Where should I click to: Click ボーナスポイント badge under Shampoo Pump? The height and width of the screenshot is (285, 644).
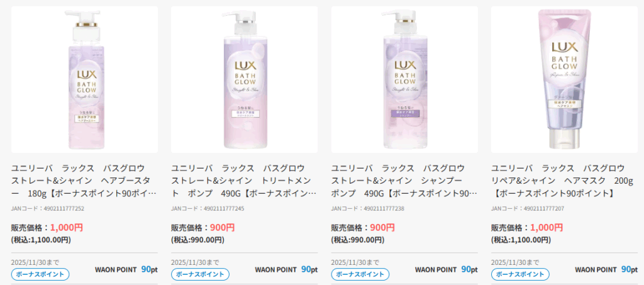tap(360, 274)
